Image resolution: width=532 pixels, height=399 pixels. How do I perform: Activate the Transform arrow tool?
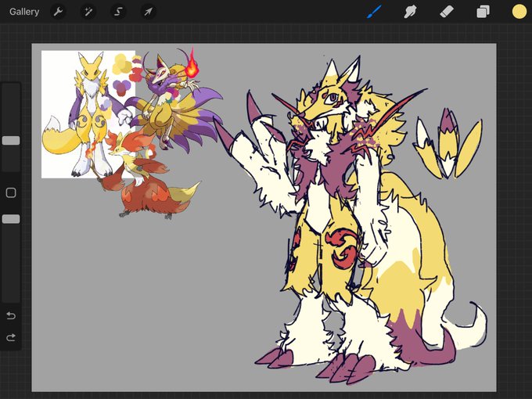149,13
